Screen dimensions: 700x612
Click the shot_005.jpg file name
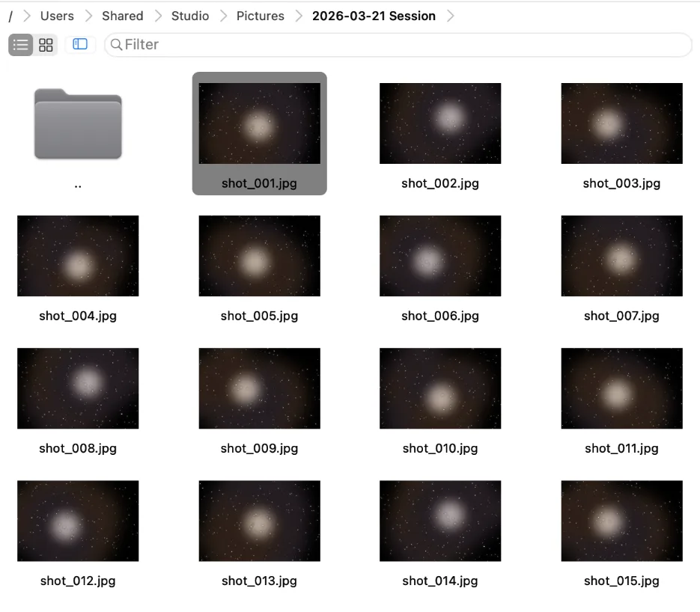tap(259, 316)
